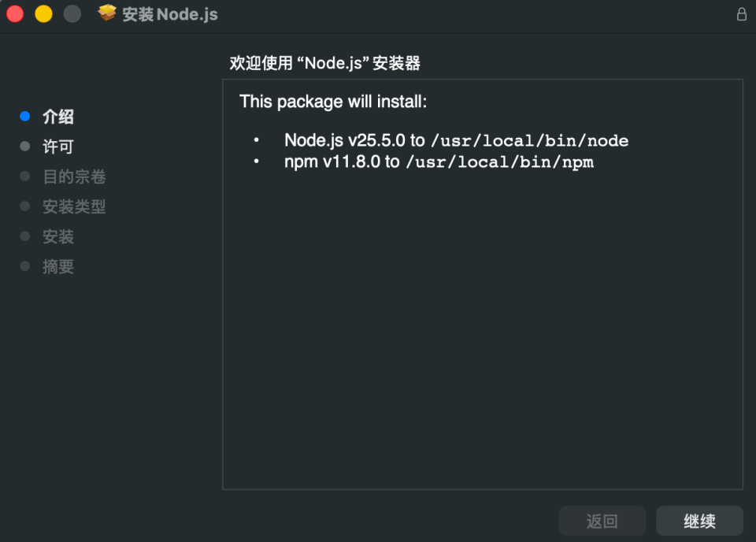The height and width of the screenshot is (542, 756).
Task: Click the dot beside 安装类型 step
Action: click(x=24, y=206)
